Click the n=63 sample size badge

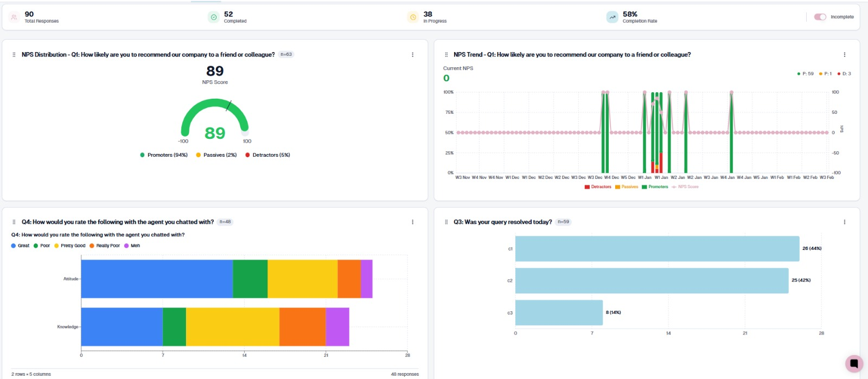(286, 54)
